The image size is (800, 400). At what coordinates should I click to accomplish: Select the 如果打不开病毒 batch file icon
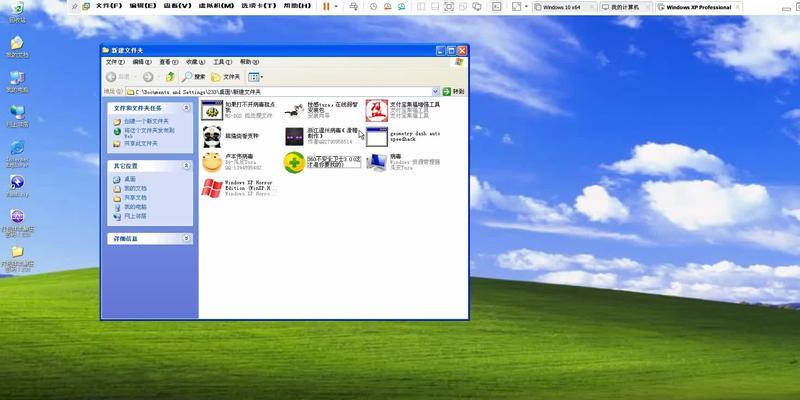(212, 110)
